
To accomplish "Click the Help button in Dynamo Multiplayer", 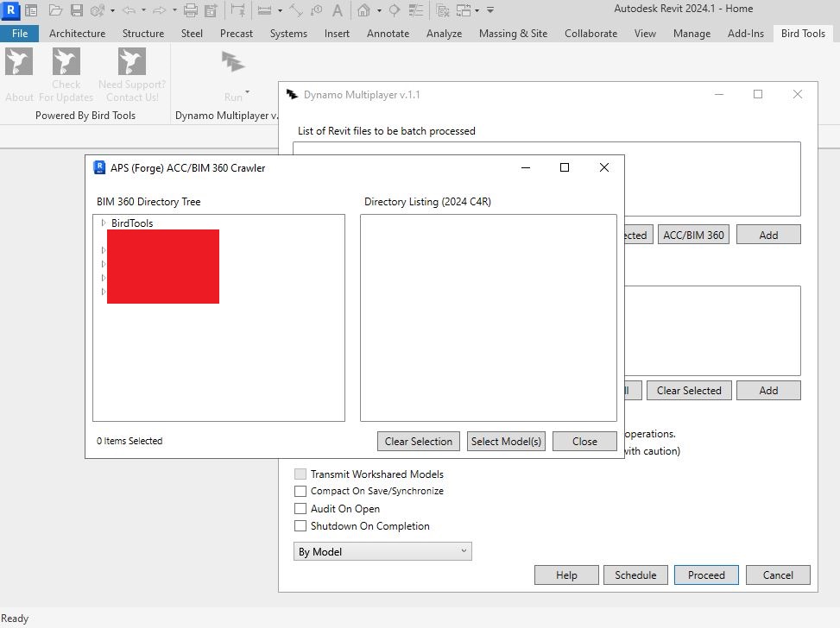I will click(x=566, y=575).
